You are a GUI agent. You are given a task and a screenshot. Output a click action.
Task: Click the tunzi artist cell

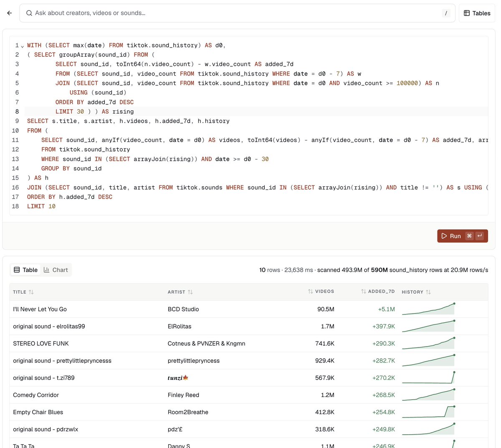178,377
